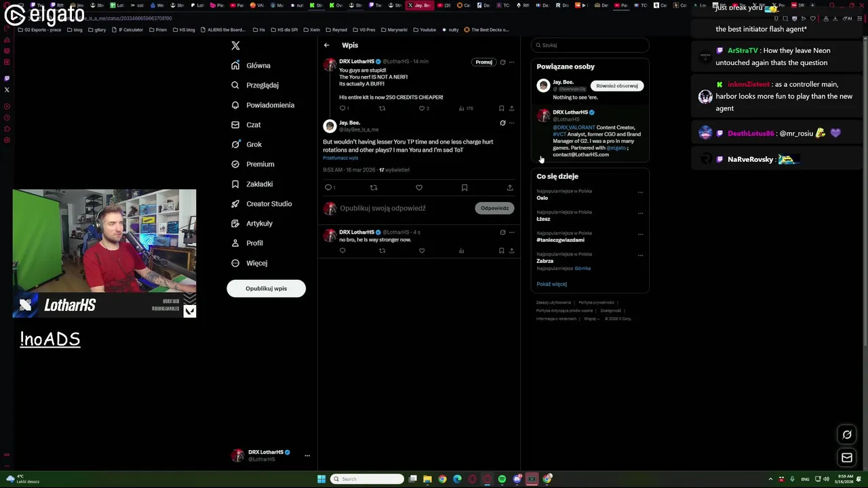Open Grok from the sidebar
The width and height of the screenshot is (868, 488).
[x=247, y=144]
